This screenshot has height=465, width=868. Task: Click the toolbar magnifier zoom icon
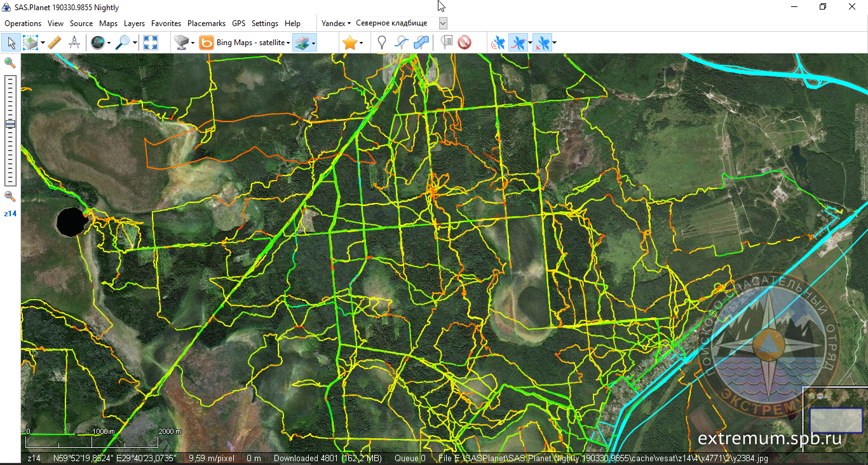pyautogui.click(x=123, y=43)
